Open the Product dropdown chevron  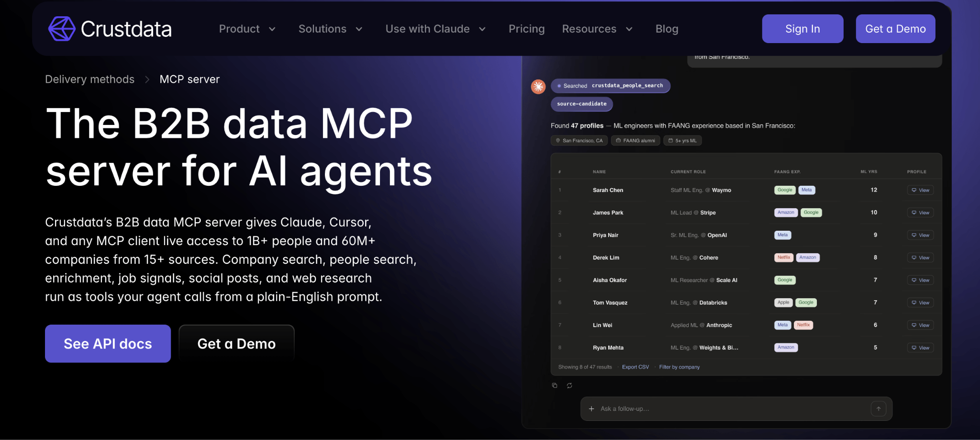pyautogui.click(x=272, y=29)
